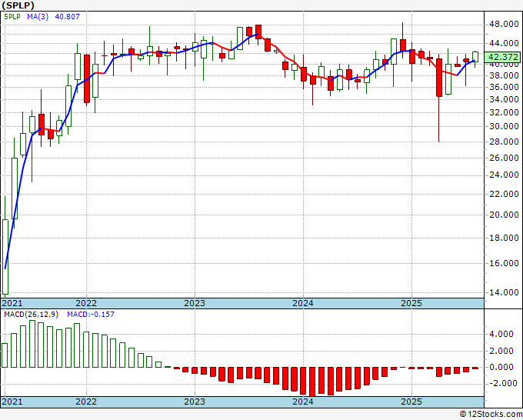Image resolution: width=523 pixels, height=420 pixels.
Task: Click 2021 on the price chart timeline
Action: pyautogui.click(x=12, y=303)
